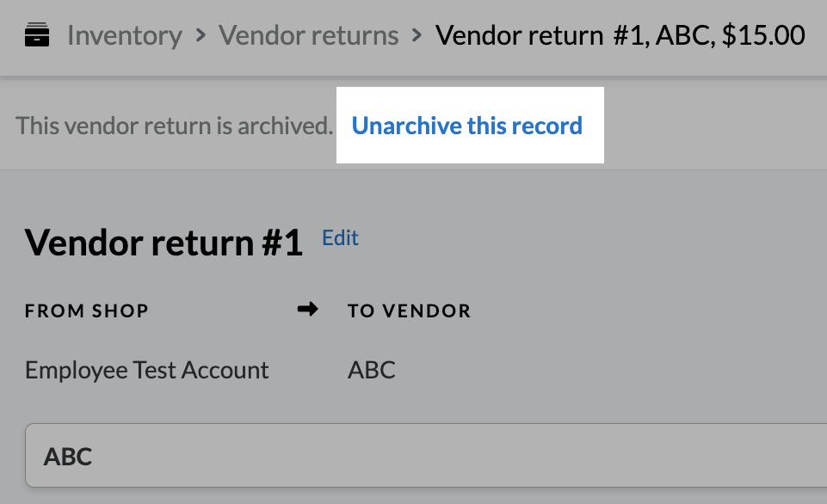Click the bold Vendor return #1 heading

pos(164,243)
